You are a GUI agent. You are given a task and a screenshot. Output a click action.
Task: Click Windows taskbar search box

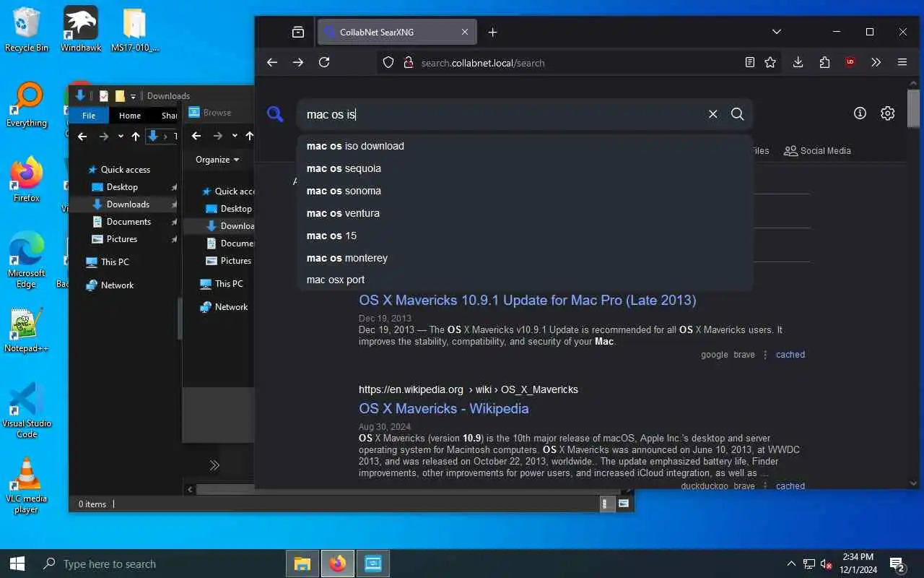159,564
